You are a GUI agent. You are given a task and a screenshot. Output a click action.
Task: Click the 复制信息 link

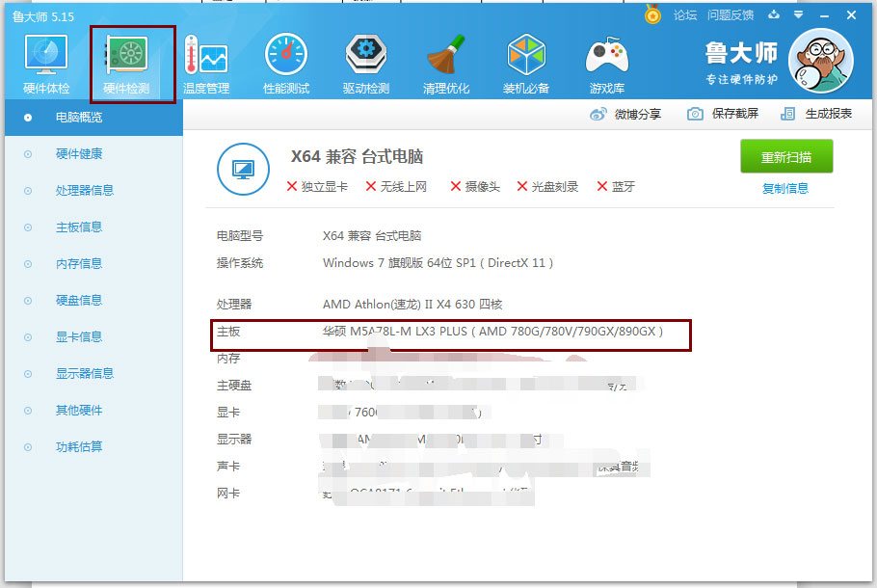coord(787,187)
